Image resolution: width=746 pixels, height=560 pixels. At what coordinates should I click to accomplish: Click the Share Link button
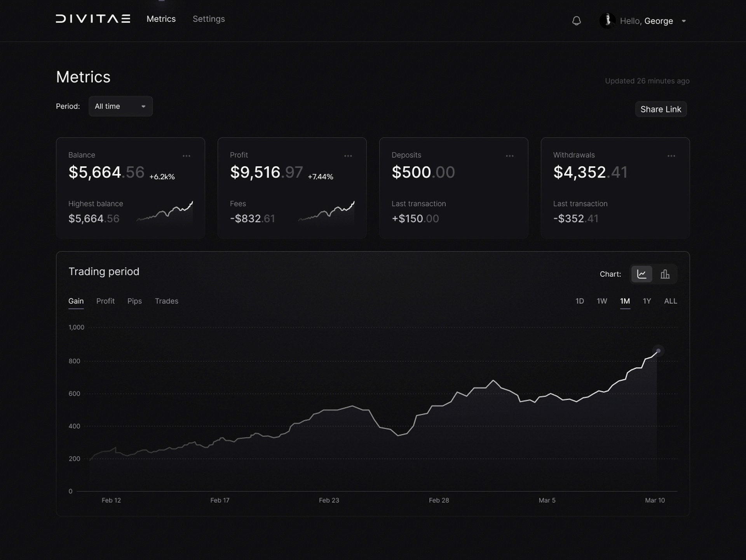661,109
